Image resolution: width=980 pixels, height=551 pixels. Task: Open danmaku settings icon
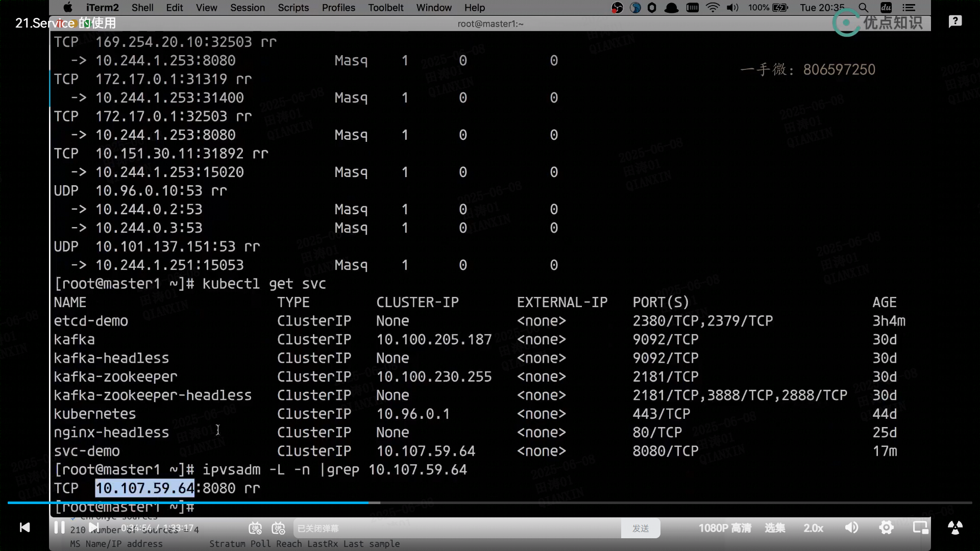278,529
